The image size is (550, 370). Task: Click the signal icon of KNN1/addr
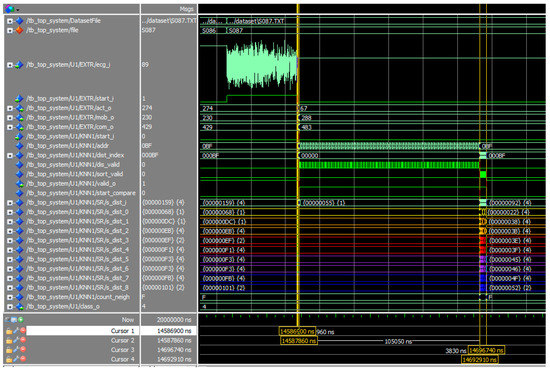click(x=19, y=146)
